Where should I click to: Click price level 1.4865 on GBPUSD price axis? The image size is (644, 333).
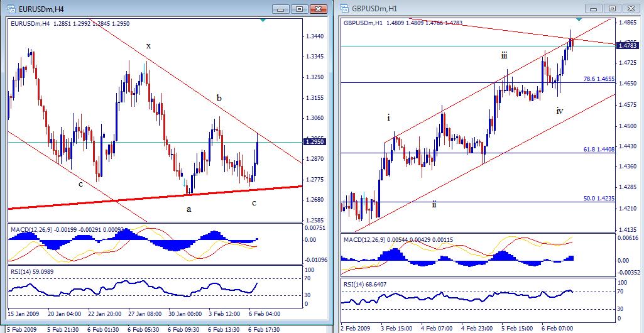[x=628, y=23]
